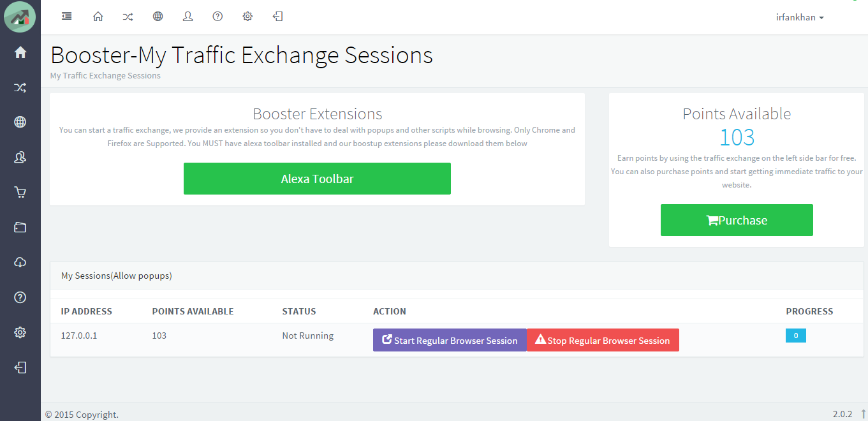Open the settings gear icon in sidebar
This screenshot has height=421, width=868.
tap(20, 332)
